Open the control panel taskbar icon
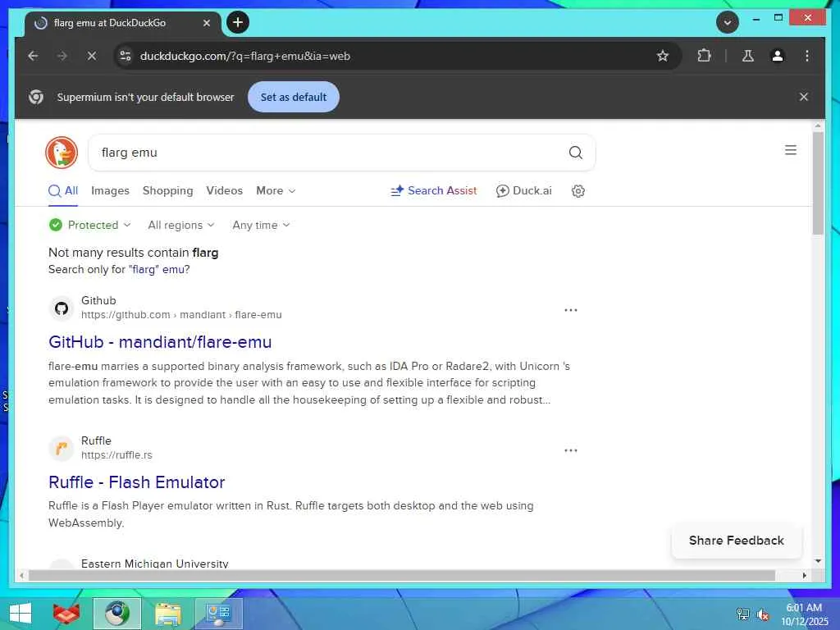 pos(218,614)
